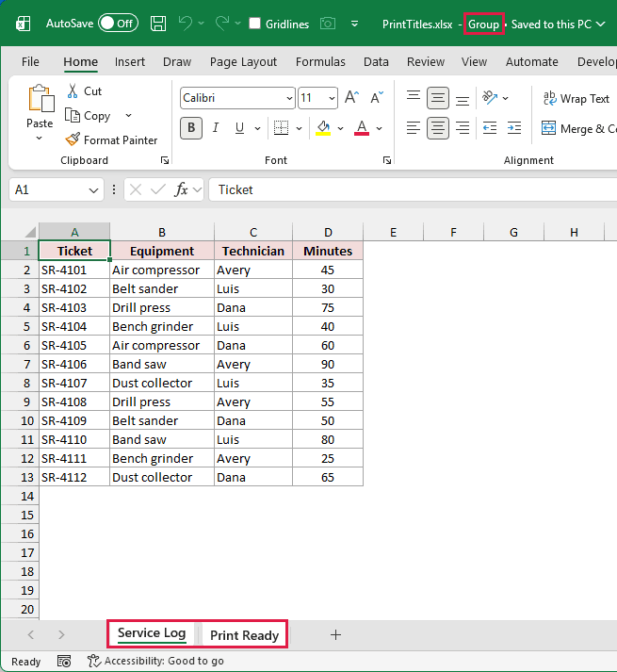617x672 pixels.
Task: Toggle Bold formatting
Action: point(191,128)
